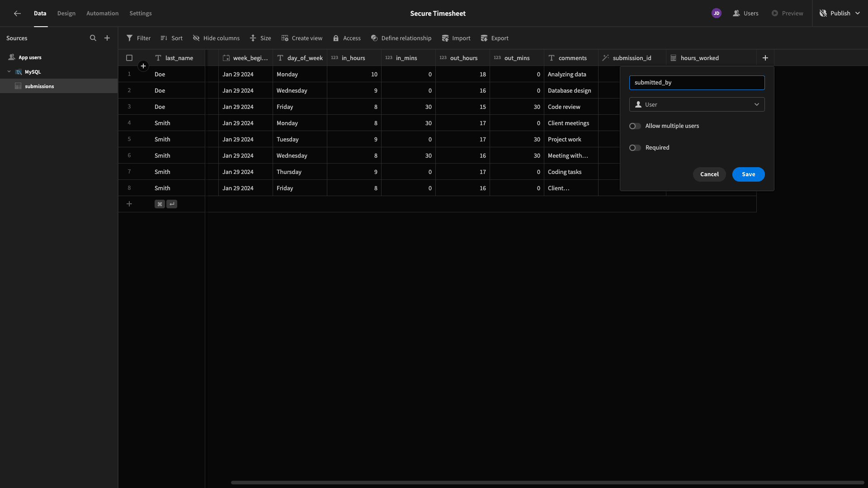This screenshot has width=868, height=488.
Task: Select the Data tab
Action: (x=40, y=14)
